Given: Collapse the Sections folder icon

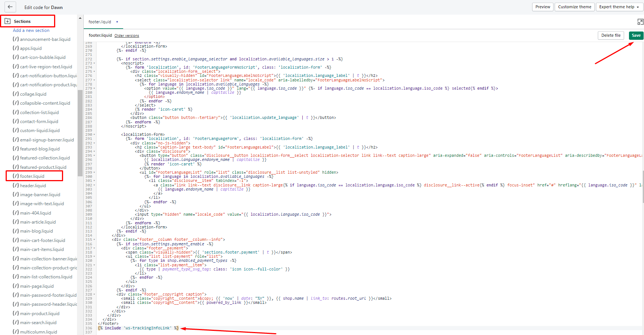Looking at the screenshot, I should [8, 21].
